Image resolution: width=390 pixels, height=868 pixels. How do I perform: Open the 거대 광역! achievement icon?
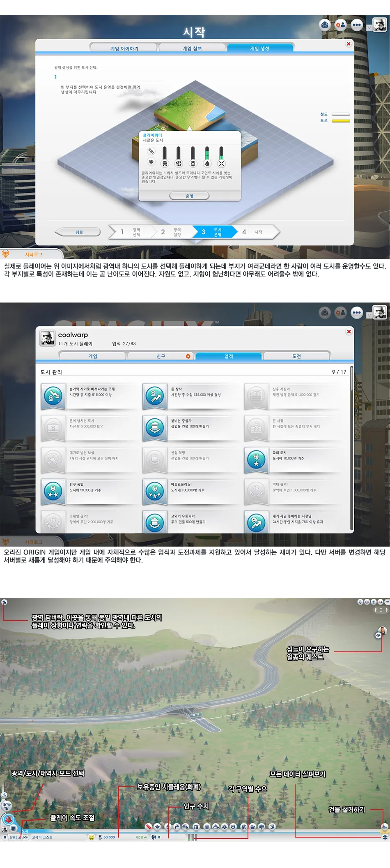[256, 492]
